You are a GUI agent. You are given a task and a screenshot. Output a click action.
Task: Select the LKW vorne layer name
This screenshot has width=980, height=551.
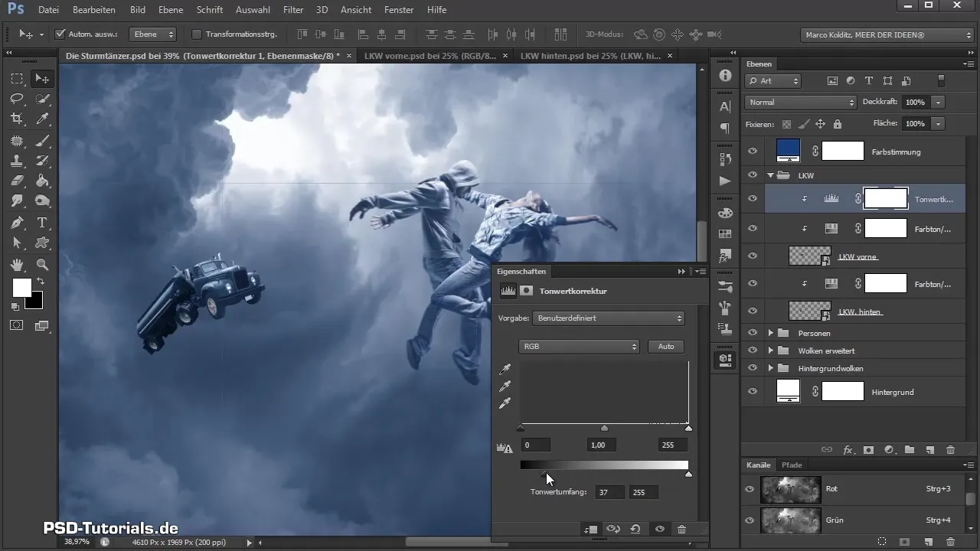coord(858,257)
